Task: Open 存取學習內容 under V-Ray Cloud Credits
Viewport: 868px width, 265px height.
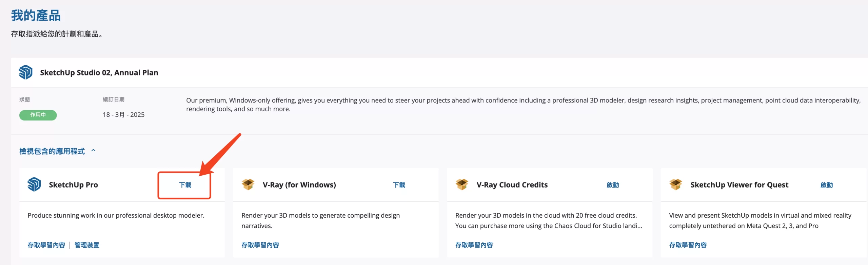Action: coord(474,245)
